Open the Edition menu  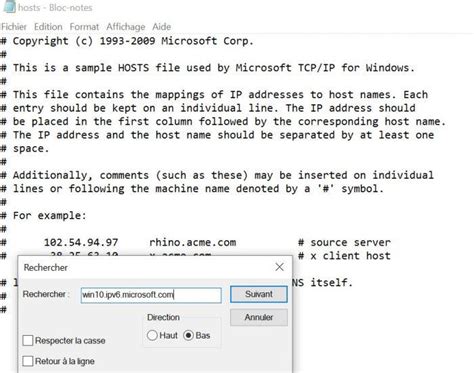pos(48,27)
